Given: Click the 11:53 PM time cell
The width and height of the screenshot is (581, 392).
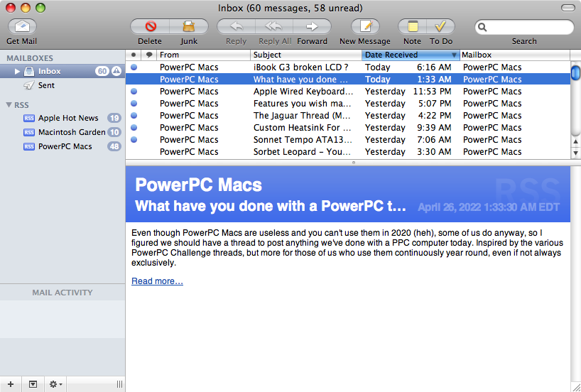Looking at the screenshot, I should [x=432, y=91].
